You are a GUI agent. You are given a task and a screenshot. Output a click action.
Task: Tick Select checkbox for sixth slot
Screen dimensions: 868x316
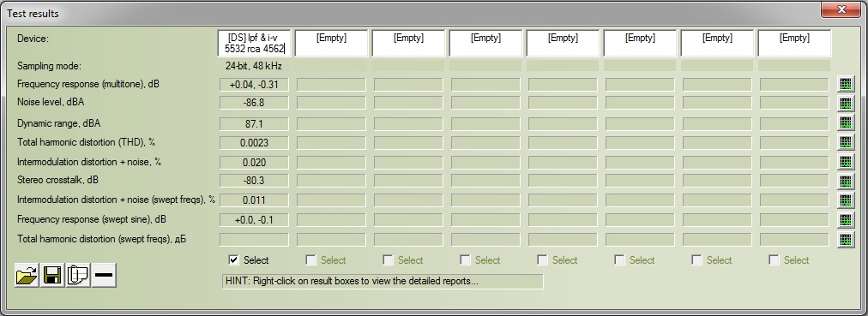coord(620,260)
